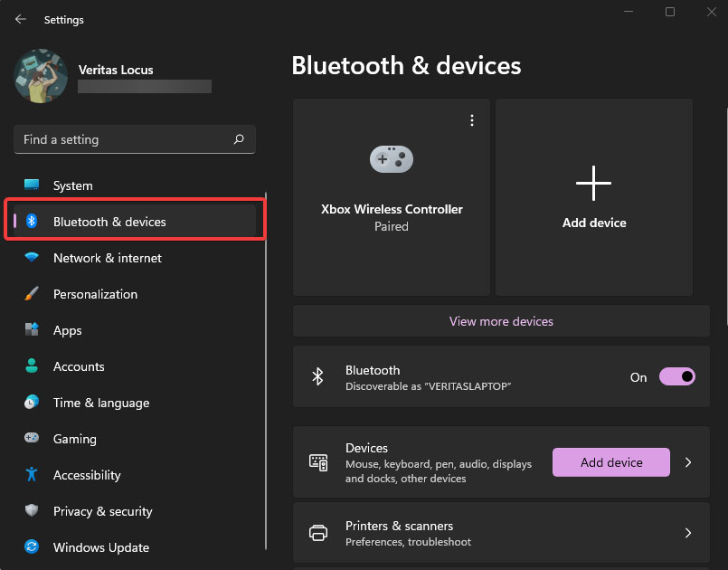
Task: Click into the Find a setting field
Action: (x=122, y=139)
